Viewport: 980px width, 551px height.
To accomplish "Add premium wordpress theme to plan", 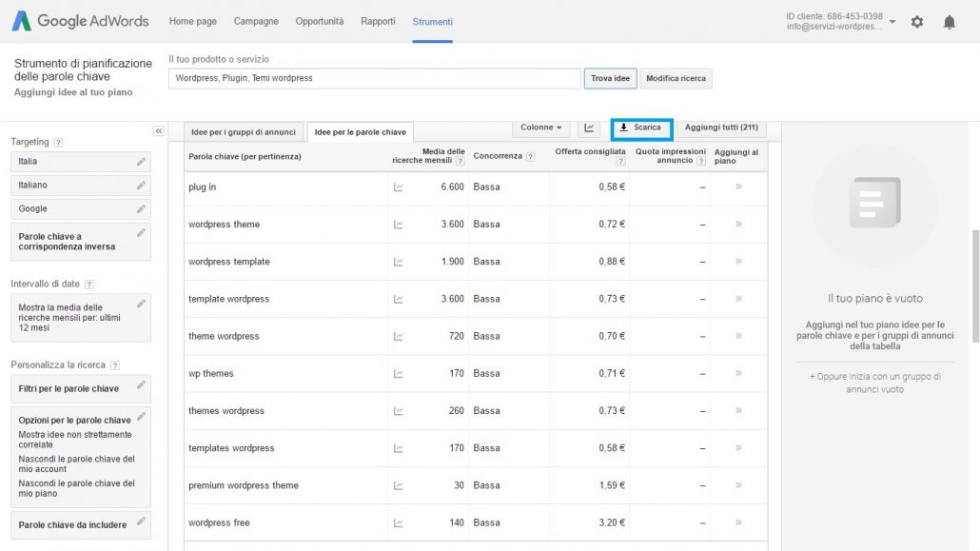I will pyautogui.click(x=738, y=484).
